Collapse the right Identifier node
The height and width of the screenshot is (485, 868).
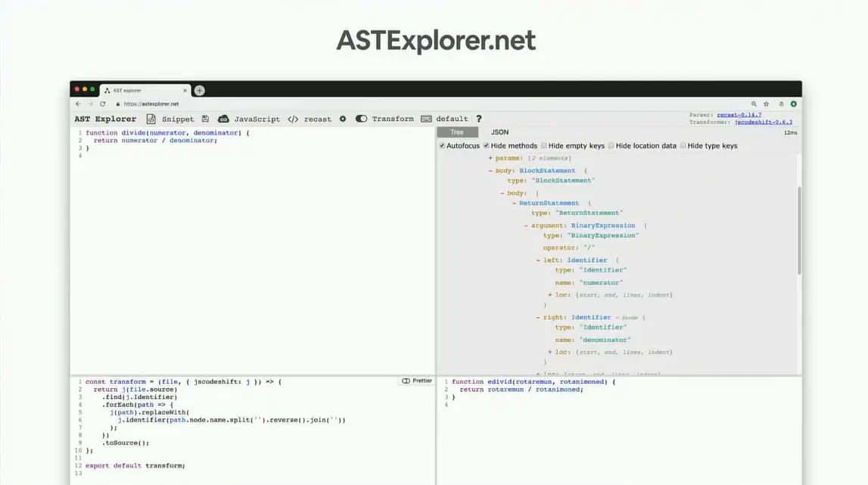click(538, 318)
